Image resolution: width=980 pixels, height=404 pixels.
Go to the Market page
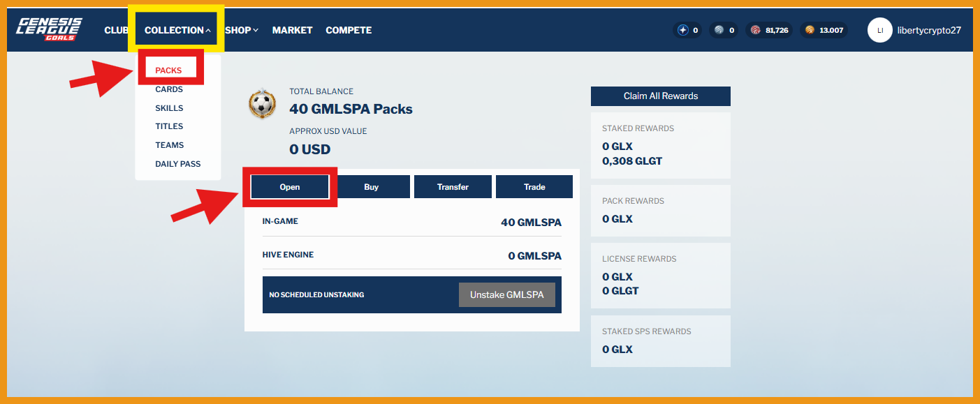tap(292, 30)
